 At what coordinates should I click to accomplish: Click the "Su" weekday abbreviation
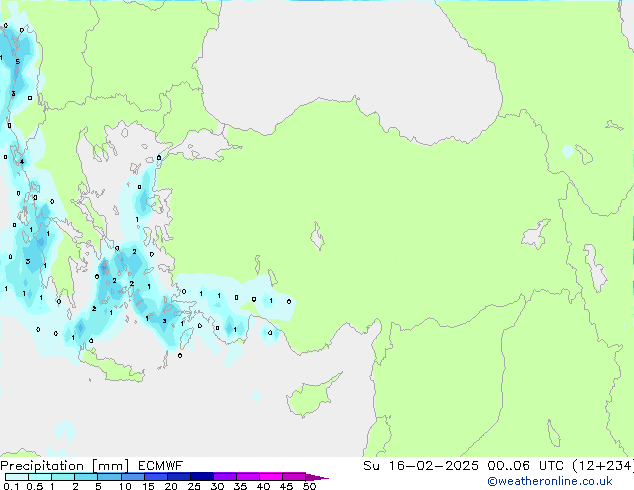[x=371, y=466]
